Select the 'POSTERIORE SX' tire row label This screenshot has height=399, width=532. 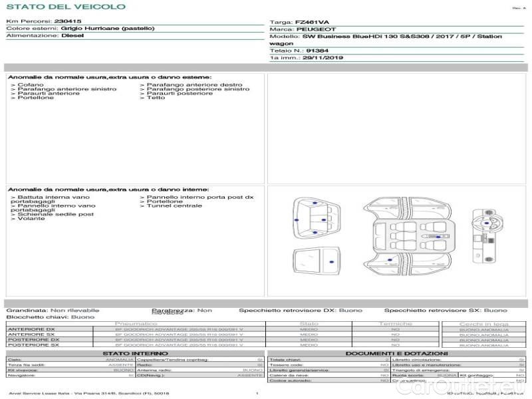point(33,345)
